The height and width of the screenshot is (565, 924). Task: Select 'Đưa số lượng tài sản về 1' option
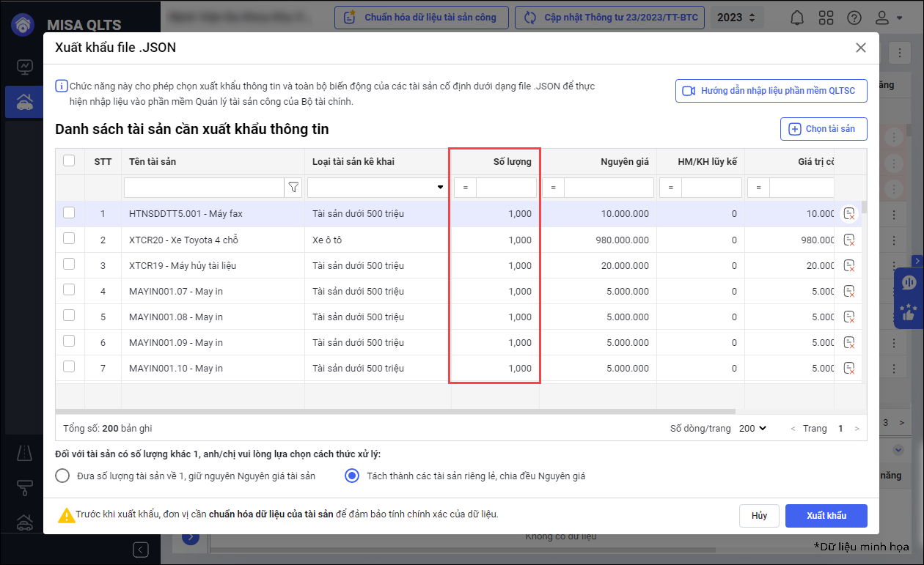(63, 476)
